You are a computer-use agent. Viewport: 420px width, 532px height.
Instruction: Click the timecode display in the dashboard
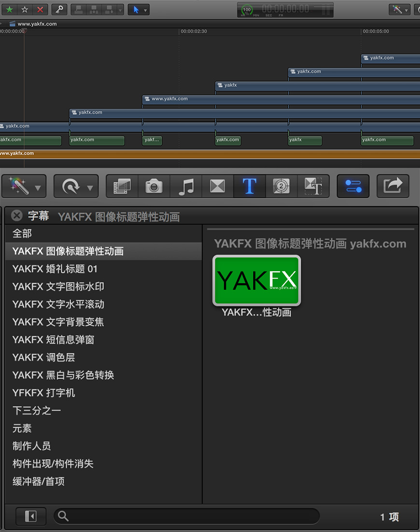[x=285, y=9]
